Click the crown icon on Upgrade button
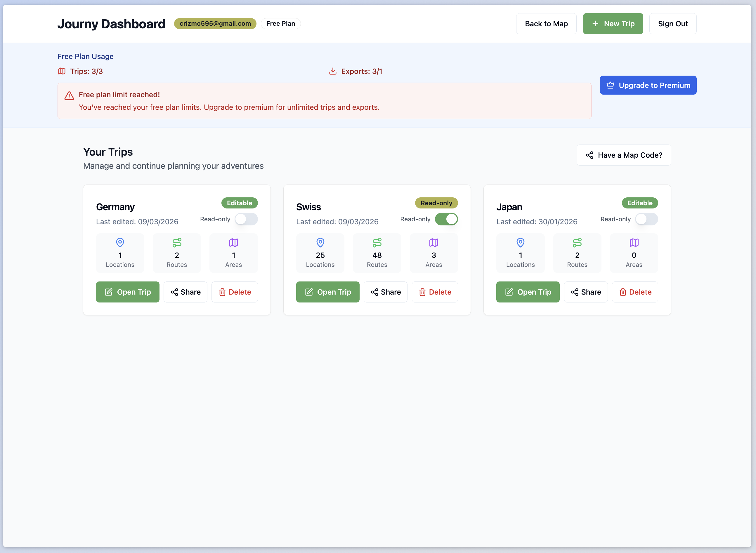Image resolution: width=756 pixels, height=553 pixels. coord(610,85)
